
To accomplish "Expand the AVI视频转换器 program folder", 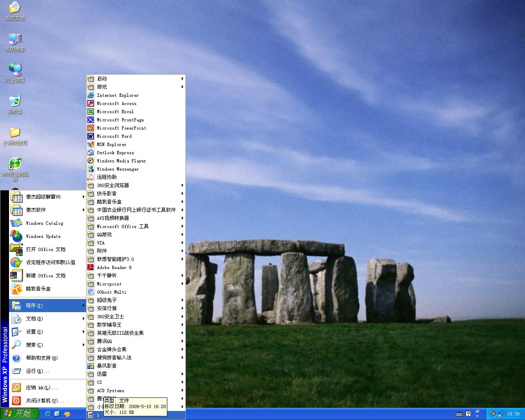I will coord(136,218).
